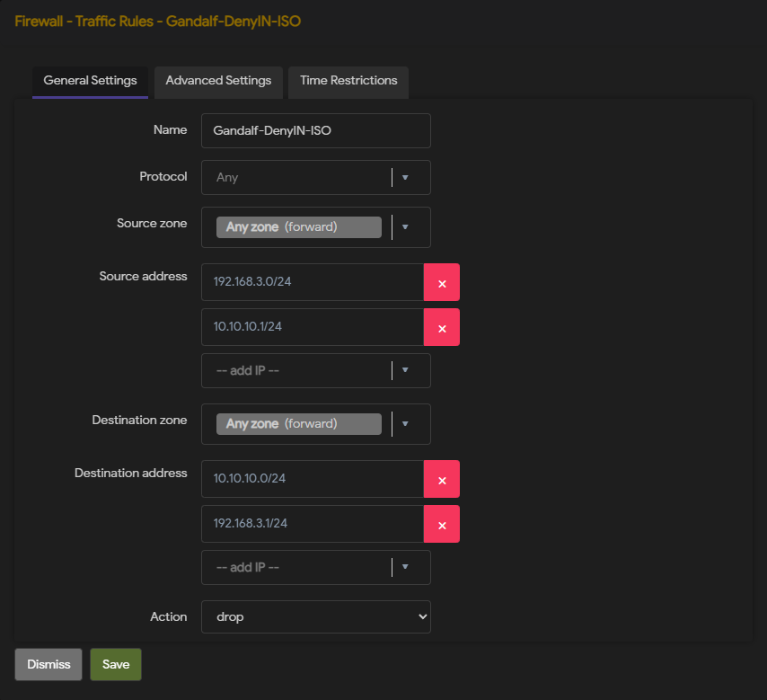Remove destination address 10.10.10.0/24
This screenshot has width=767, height=700.
click(441, 479)
